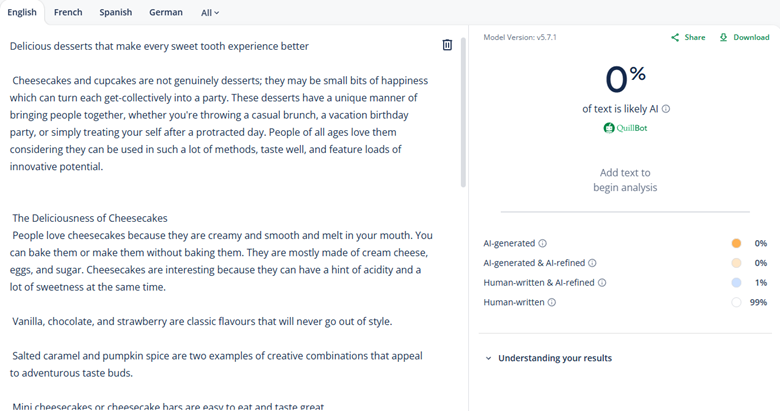Viewport: 780px width, 411px height.
Task: Switch to the French tab
Action: pyautogui.click(x=68, y=13)
